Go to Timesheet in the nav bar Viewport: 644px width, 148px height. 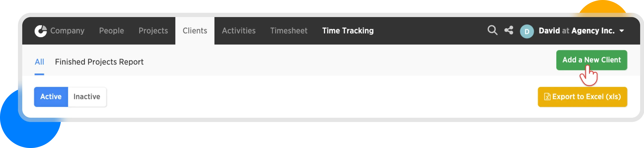coord(289,31)
